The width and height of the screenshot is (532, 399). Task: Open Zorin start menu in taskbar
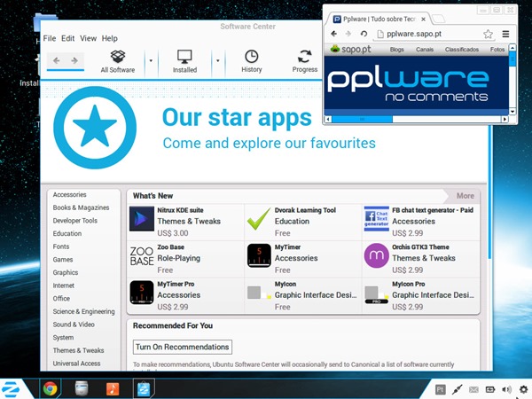coord(10,389)
